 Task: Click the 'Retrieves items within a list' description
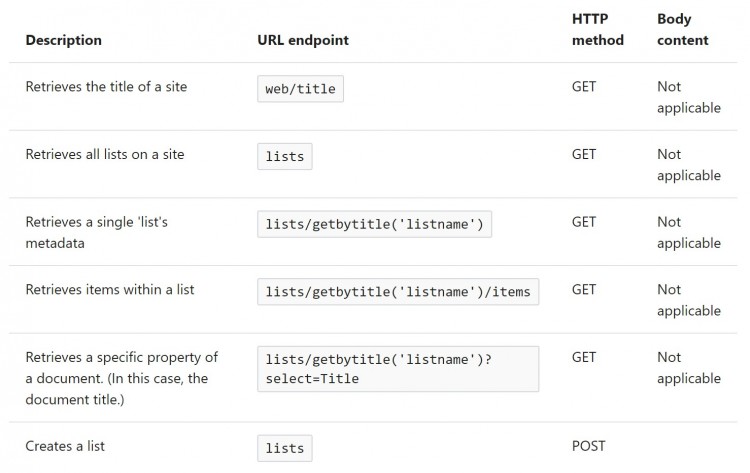click(110, 290)
